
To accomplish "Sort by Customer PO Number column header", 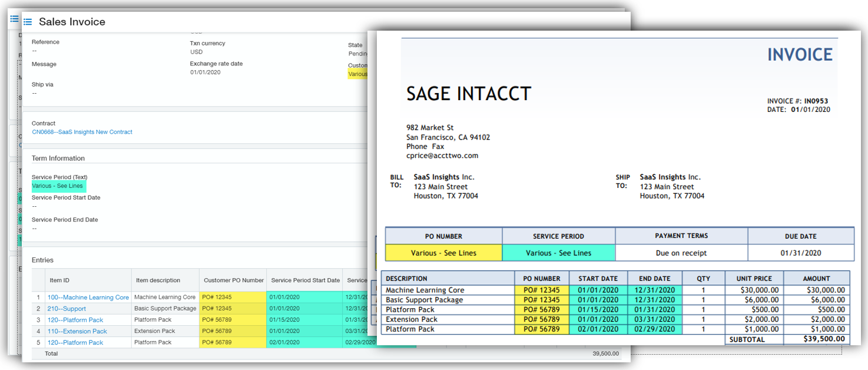I will coord(234,280).
